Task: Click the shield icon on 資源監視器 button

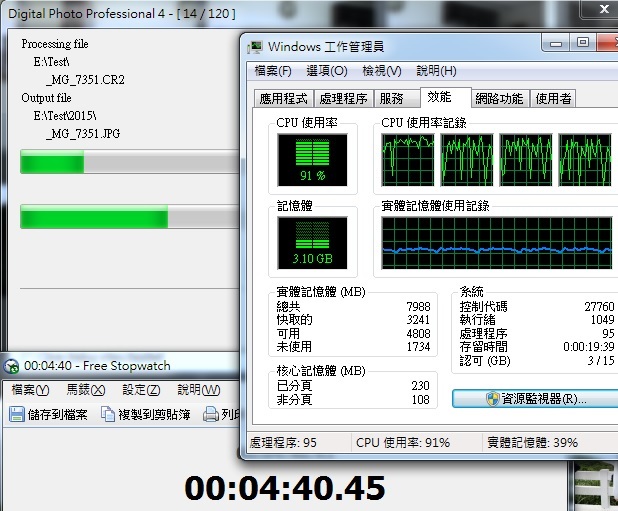Action: (x=493, y=399)
